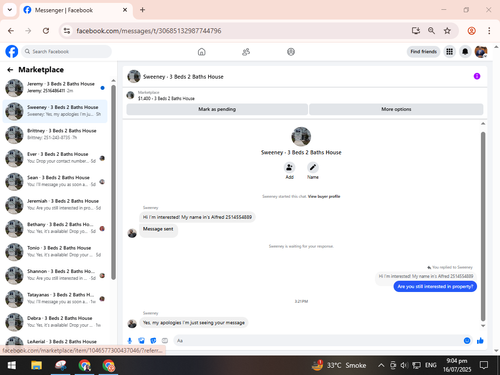The width and height of the screenshot is (500, 375).
Task: Bookmark this page with the star
Action: [447, 31]
